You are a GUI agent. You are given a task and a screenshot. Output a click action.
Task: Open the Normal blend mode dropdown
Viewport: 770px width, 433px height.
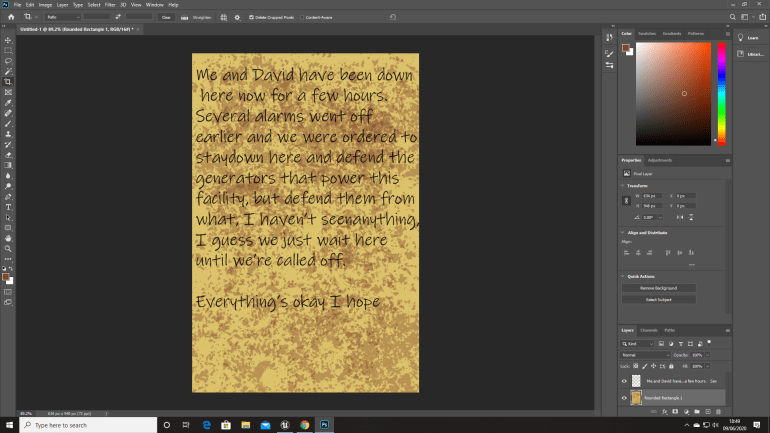pyautogui.click(x=645, y=355)
